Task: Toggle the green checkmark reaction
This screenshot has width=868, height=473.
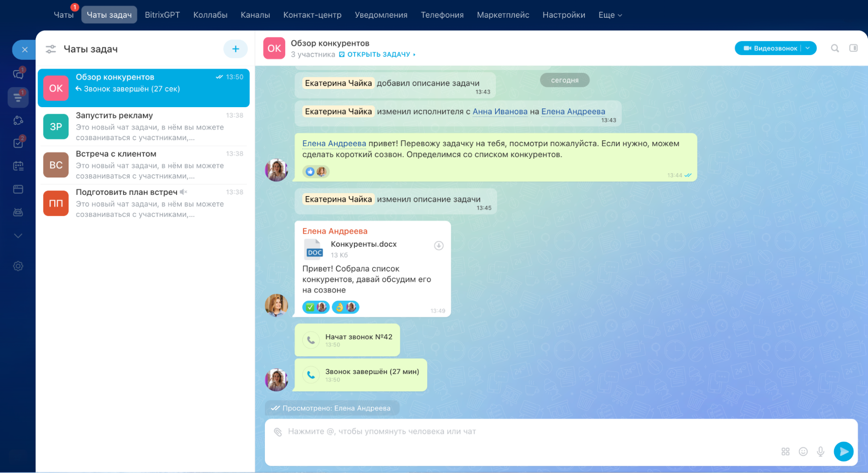Action: coord(310,307)
